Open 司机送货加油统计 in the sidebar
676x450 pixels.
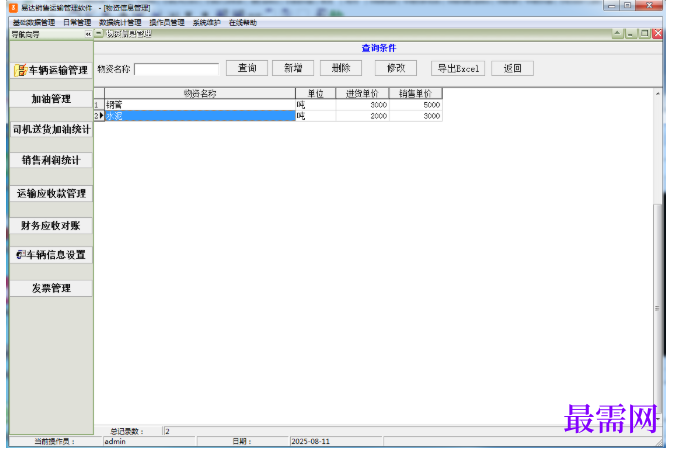pyautogui.click(x=51, y=129)
